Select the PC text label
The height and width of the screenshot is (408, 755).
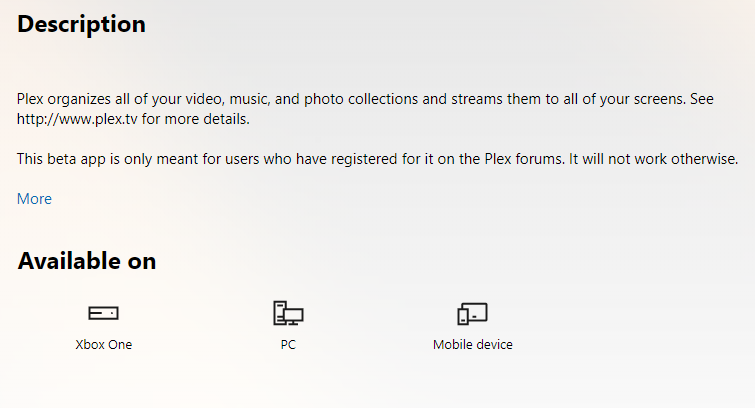coord(288,345)
